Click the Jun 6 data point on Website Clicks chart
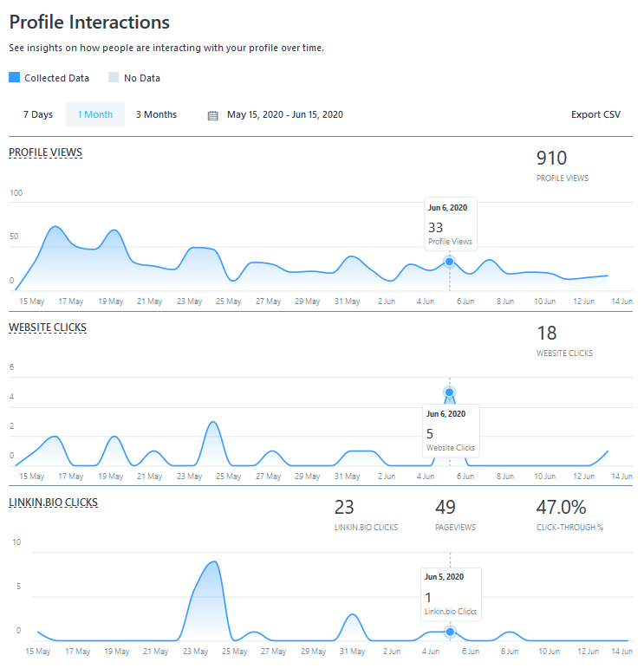Image resolution: width=644 pixels, height=668 pixels. point(449,392)
